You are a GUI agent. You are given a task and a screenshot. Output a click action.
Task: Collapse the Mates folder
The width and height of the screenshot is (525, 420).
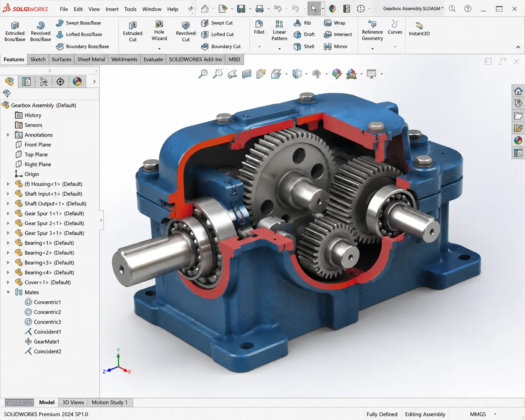point(8,292)
